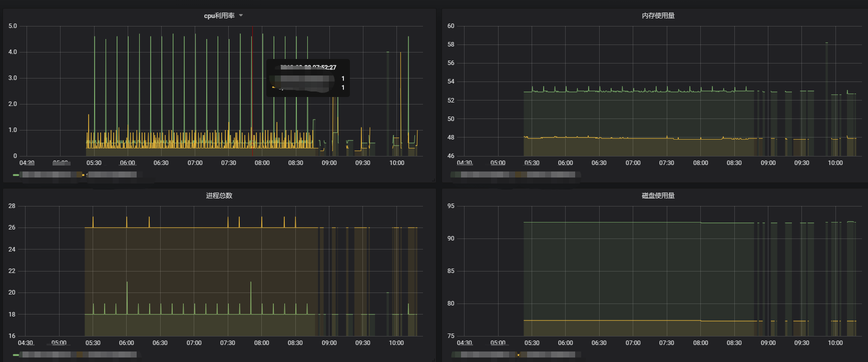Click the 95 y-axis label on 磁盘使用量
Viewport: 868px width, 362px height.
[451, 206]
